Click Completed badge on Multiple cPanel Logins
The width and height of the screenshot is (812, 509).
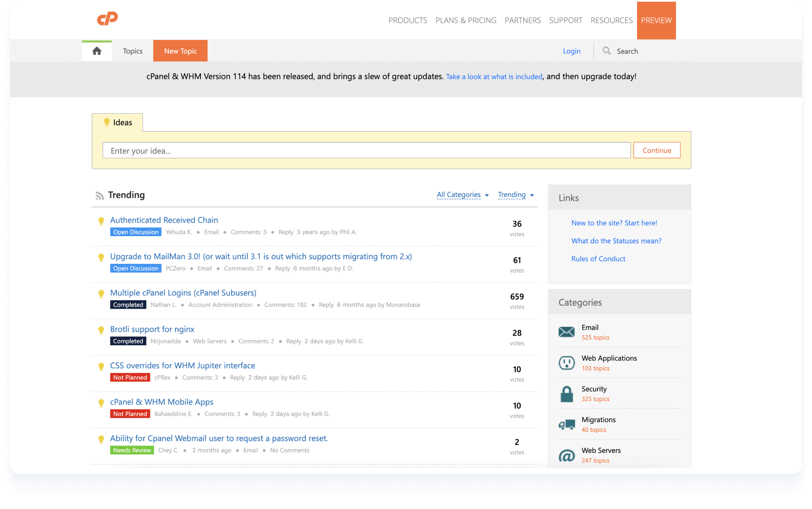pyautogui.click(x=128, y=305)
